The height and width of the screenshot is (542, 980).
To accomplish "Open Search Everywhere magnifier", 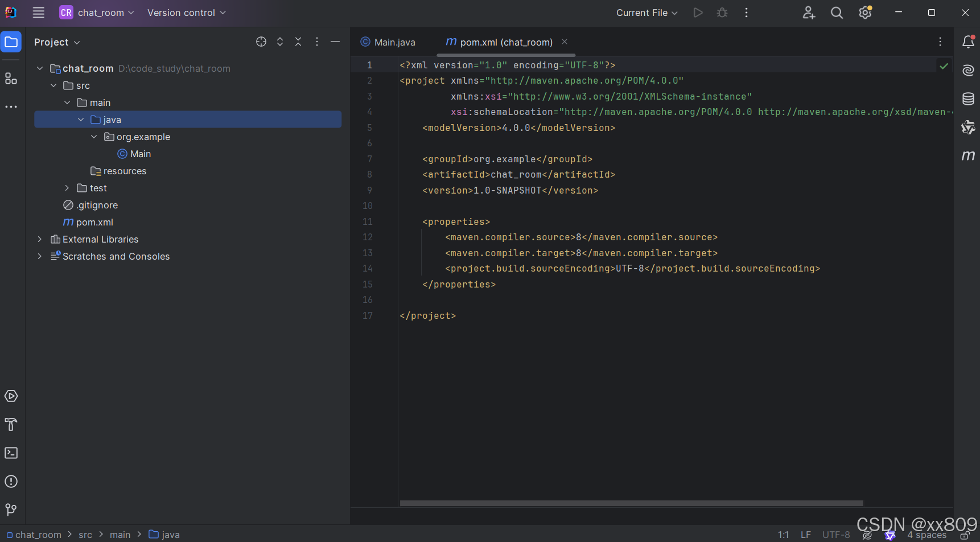I will coord(837,13).
